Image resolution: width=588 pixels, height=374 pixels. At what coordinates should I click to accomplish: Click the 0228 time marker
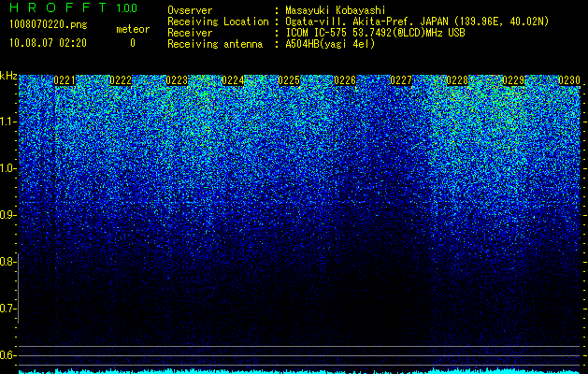tap(457, 80)
